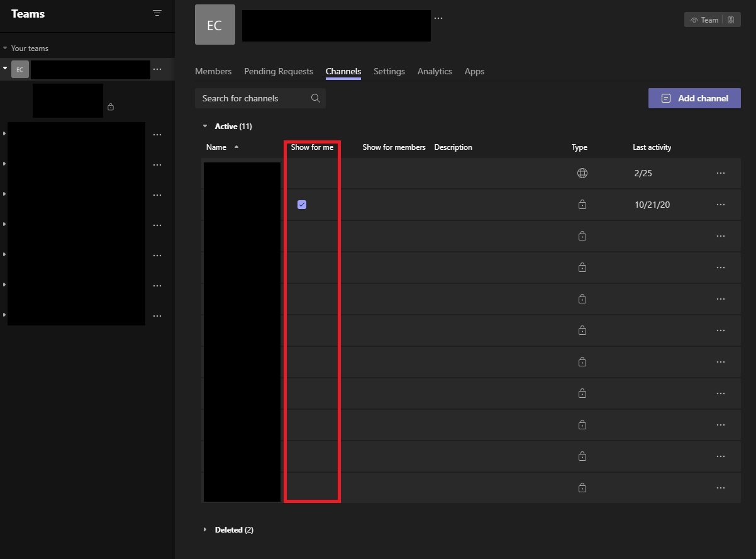Expand the Deleted (2) channels section
This screenshot has height=559, width=756.
[205, 530]
